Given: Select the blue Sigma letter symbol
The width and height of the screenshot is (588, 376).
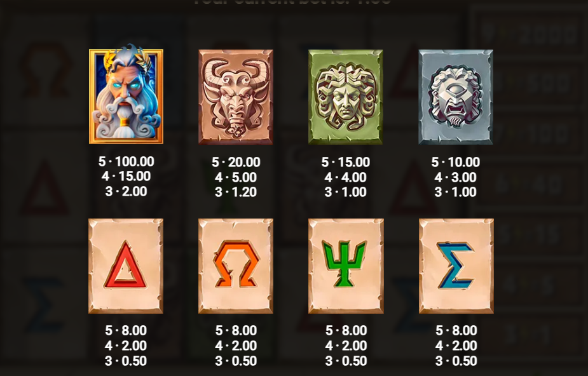Looking at the screenshot, I should pyautogui.click(x=456, y=266).
